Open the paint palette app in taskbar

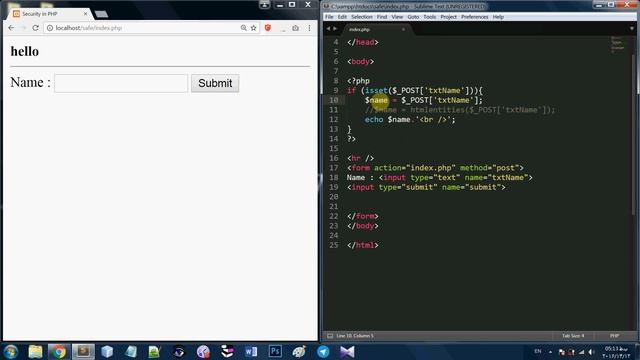coord(299,351)
